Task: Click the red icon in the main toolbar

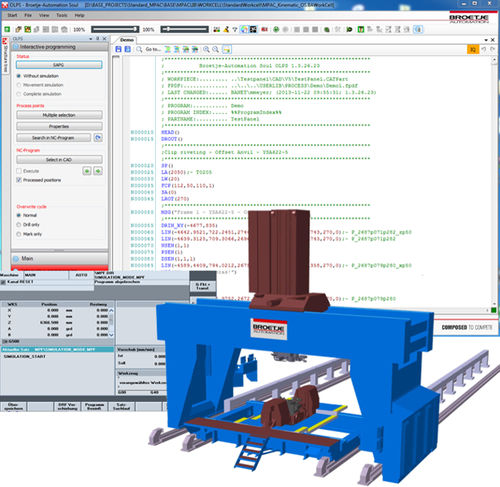Action: [265, 29]
